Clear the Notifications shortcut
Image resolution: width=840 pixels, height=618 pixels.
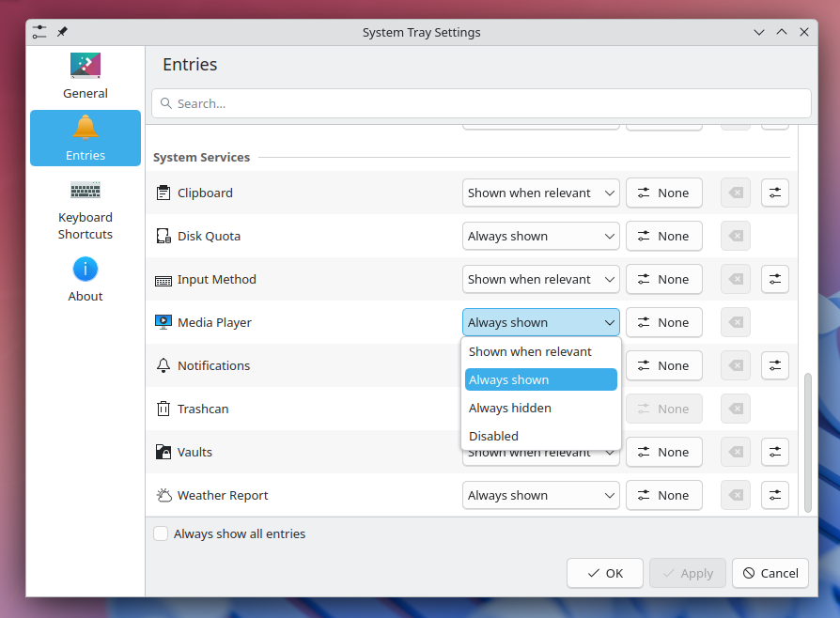coord(736,365)
